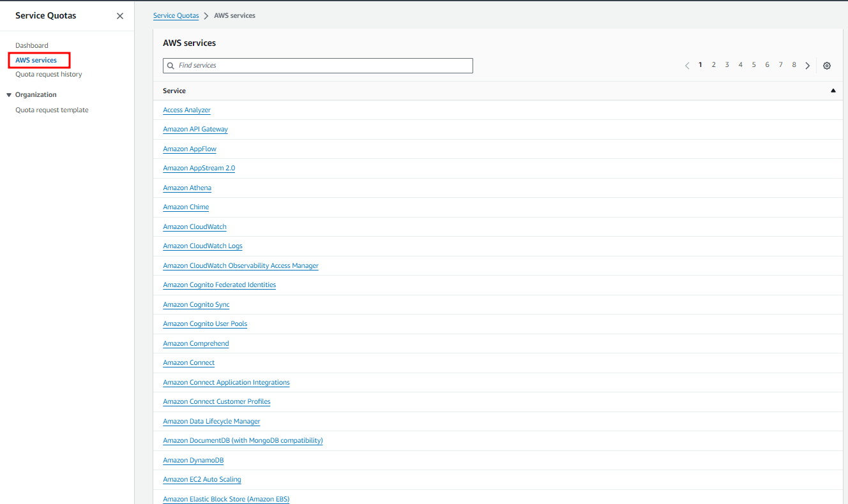
Task: Open Amazon Athena service
Action: coord(187,188)
